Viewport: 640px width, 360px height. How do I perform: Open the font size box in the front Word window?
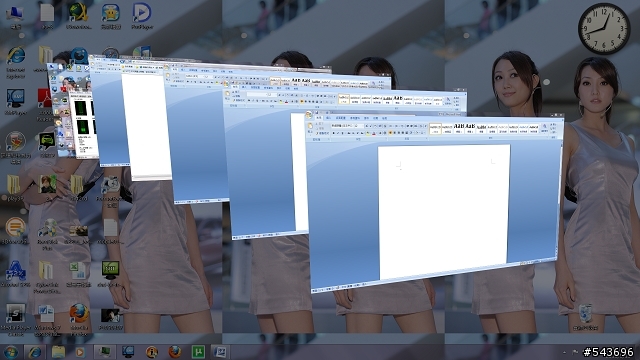click(x=358, y=126)
